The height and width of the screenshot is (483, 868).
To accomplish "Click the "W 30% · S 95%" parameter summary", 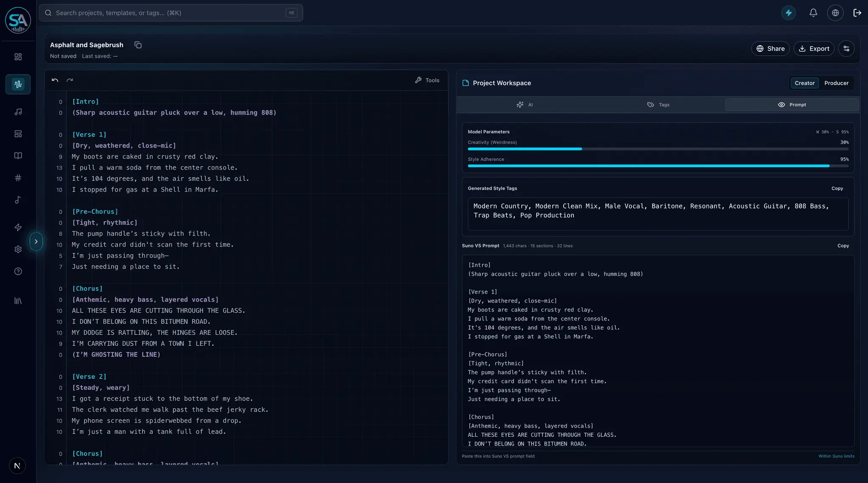I will click(832, 132).
